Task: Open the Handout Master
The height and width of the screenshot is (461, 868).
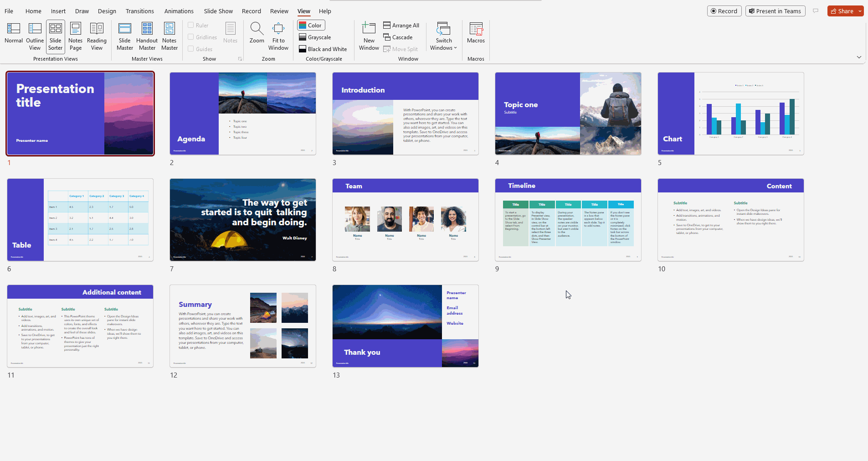Action: [x=147, y=36]
